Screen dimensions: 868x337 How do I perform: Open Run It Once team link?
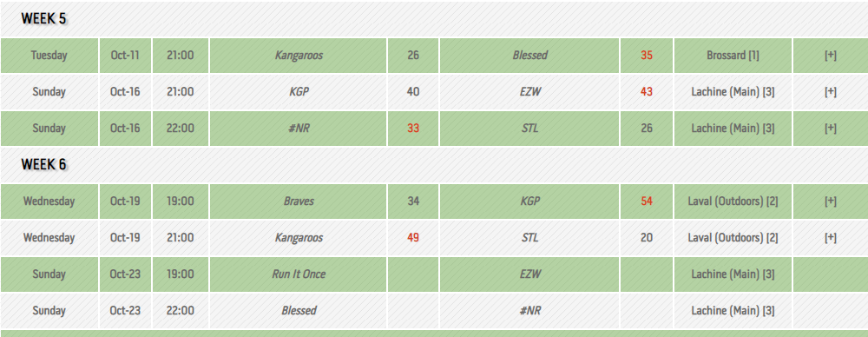[299, 274]
